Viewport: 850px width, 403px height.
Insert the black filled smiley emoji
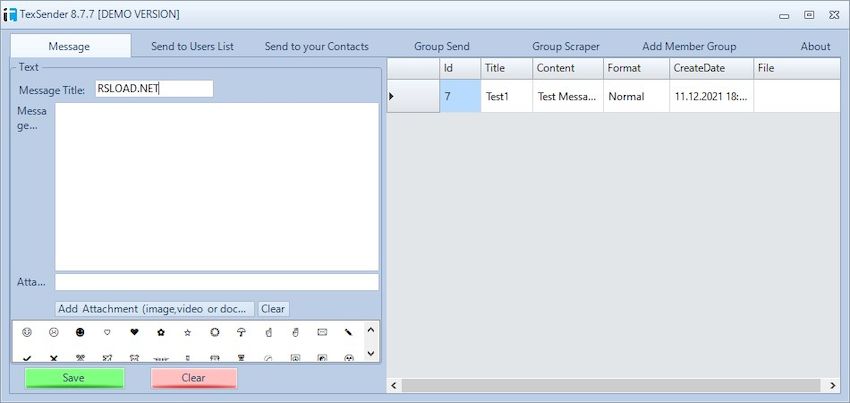pyautogui.click(x=80, y=332)
